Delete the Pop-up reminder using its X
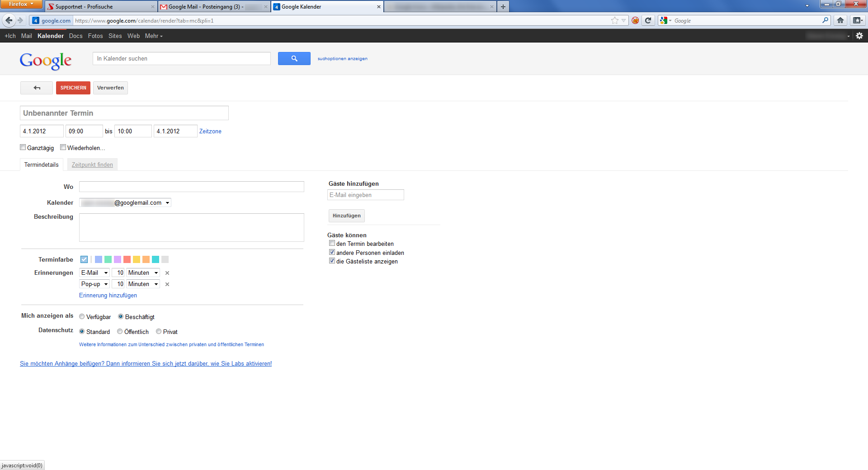 click(167, 284)
